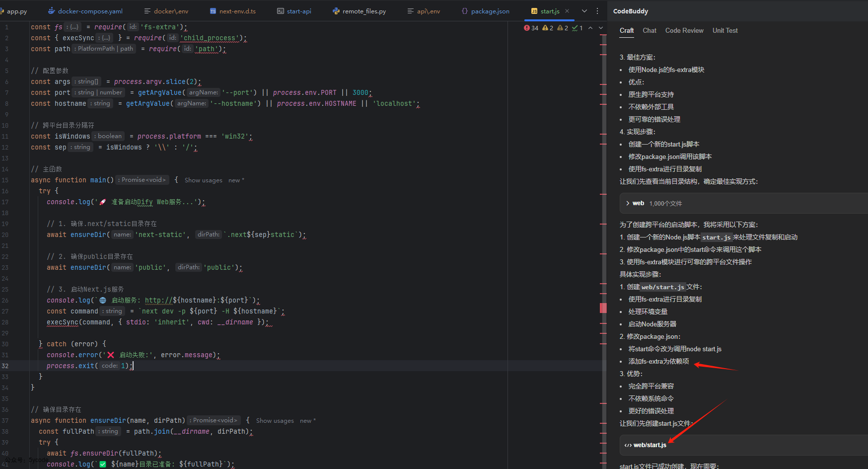Viewport: 868px width, 469px height.
Task: Switch to the start-api terminal tab
Action: 294,11
